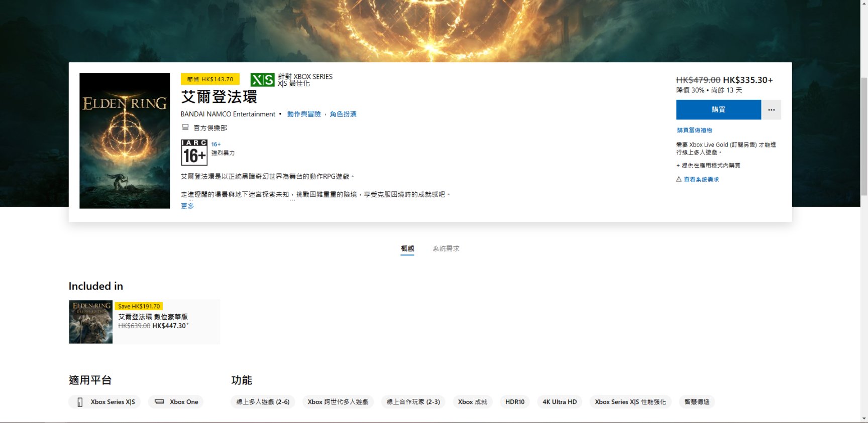Image resolution: width=868 pixels, height=423 pixels.
Task: Open the 艾爾登法環 數位豪華版 title
Action: pos(153,317)
